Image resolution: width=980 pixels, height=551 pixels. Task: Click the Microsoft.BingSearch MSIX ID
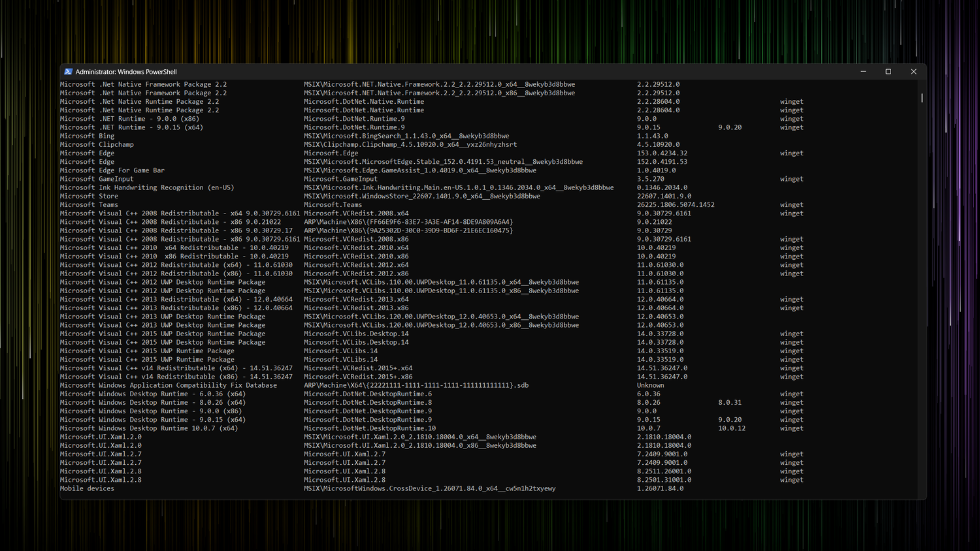coord(406,136)
